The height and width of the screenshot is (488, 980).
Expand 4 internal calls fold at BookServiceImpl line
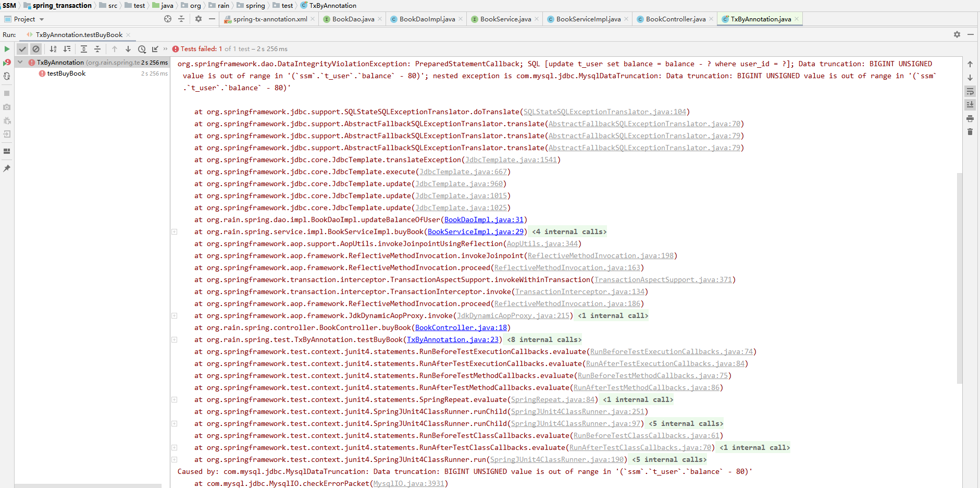175,231
